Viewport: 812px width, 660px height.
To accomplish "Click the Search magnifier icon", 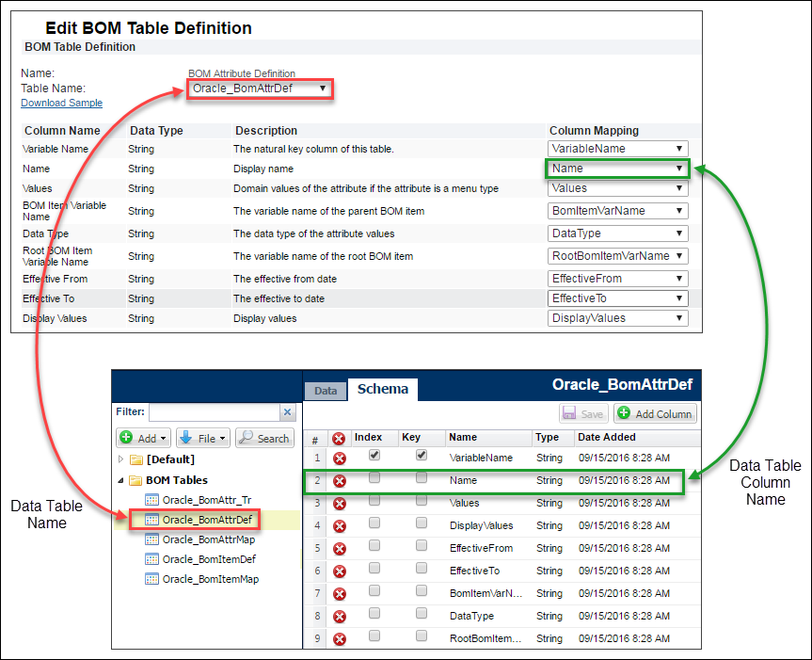I will point(264,437).
